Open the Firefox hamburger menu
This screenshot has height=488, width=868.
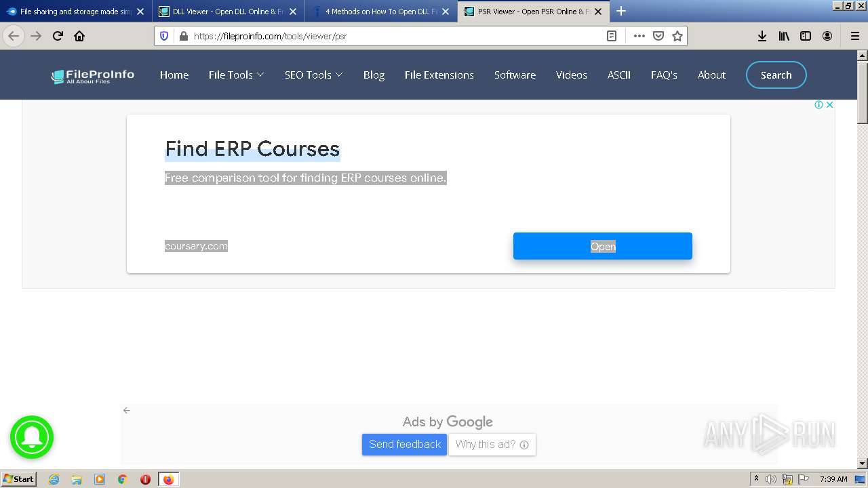pos(854,36)
